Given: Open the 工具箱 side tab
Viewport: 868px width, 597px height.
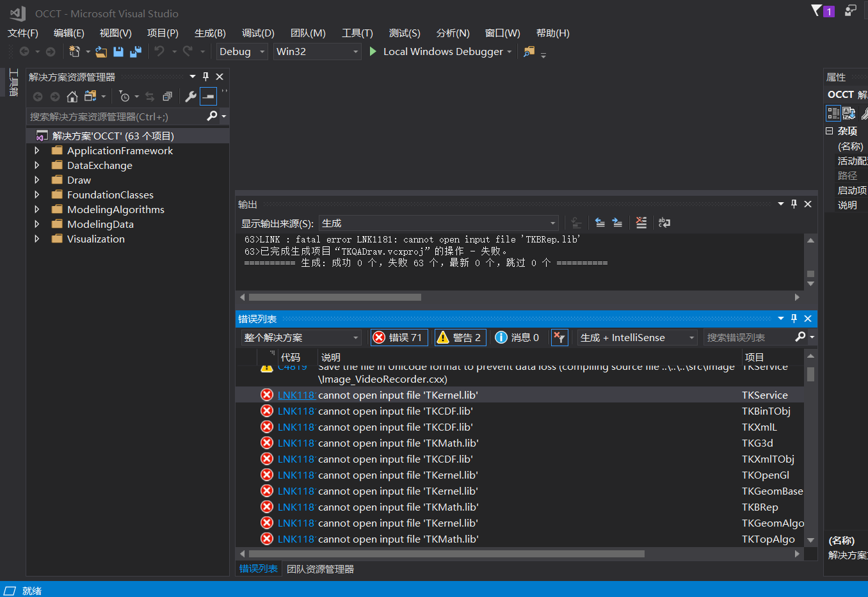Looking at the screenshot, I should [x=13, y=83].
